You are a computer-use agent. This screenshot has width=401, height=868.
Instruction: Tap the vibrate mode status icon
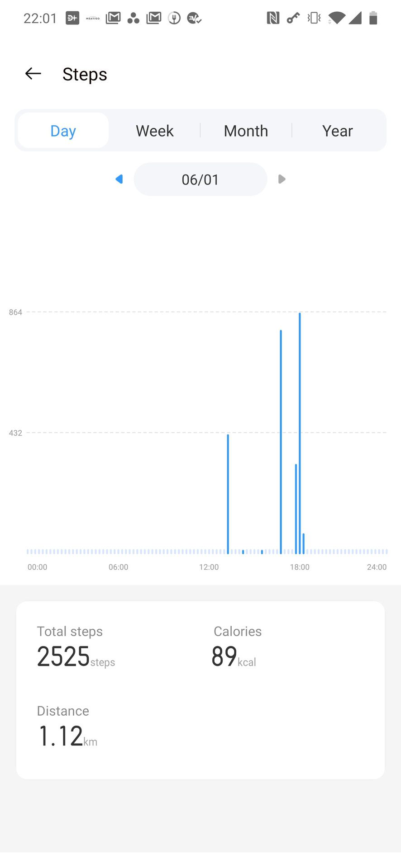click(314, 18)
